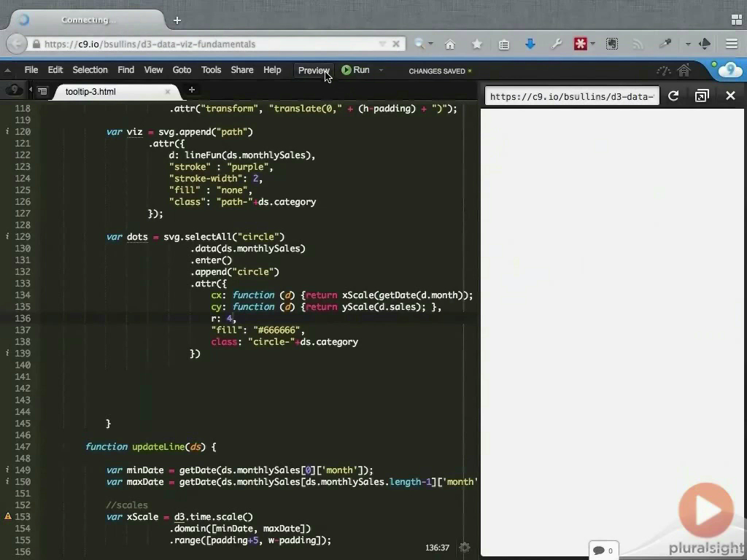Open the URL history dropdown arrow
This screenshot has height=560, width=747.
click(x=382, y=44)
